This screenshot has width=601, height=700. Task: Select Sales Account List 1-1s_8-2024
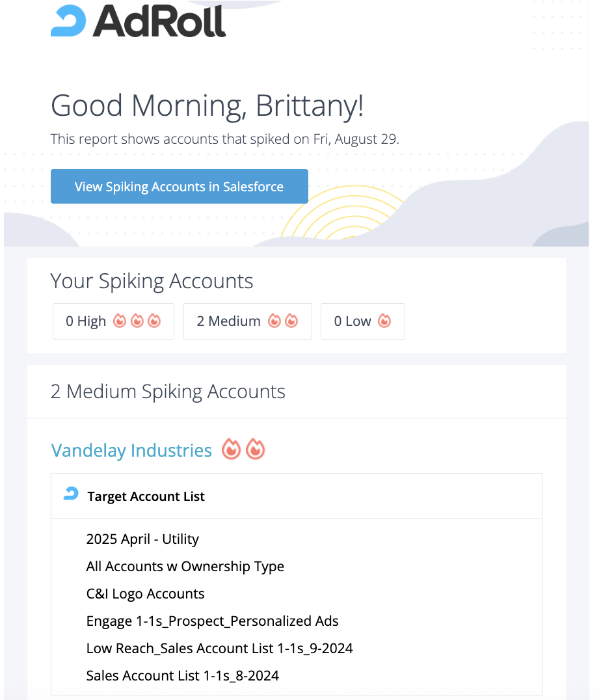pyautogui.click(x=182, y=676)
